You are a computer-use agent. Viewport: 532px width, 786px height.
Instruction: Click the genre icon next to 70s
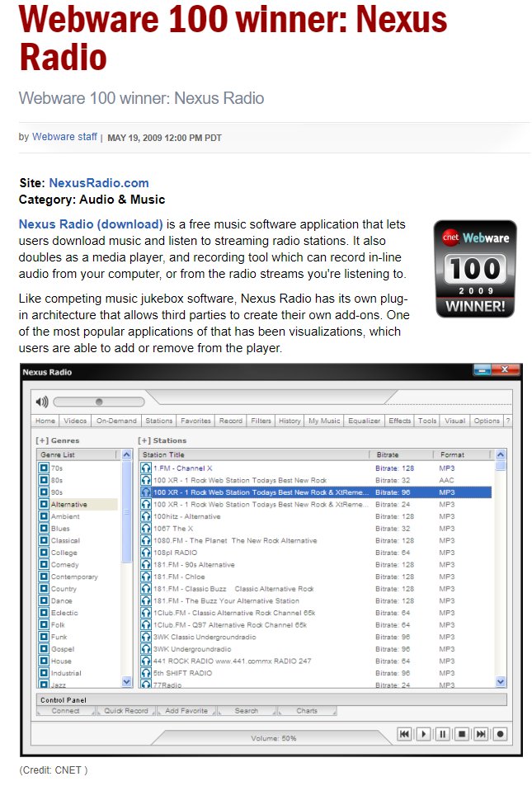(44, 468)
